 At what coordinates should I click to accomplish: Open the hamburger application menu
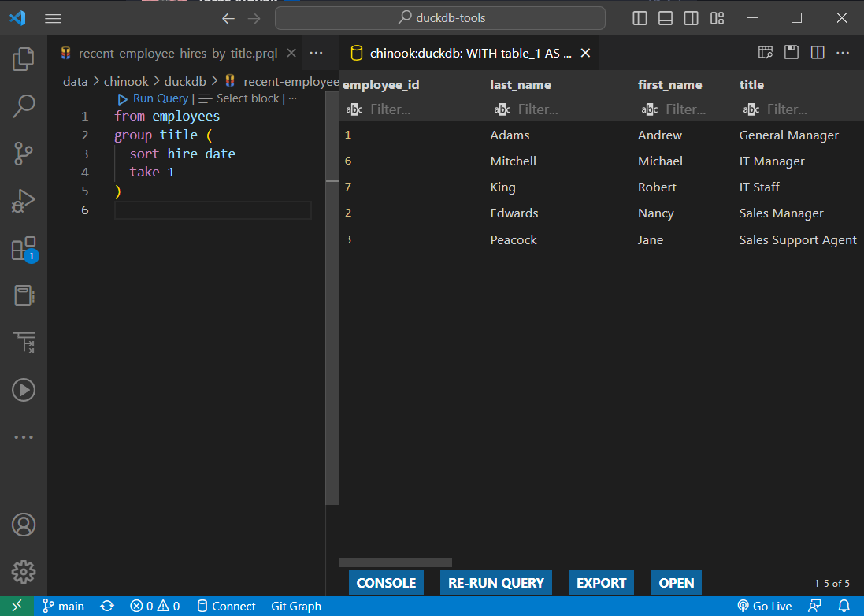coord(53,18)
